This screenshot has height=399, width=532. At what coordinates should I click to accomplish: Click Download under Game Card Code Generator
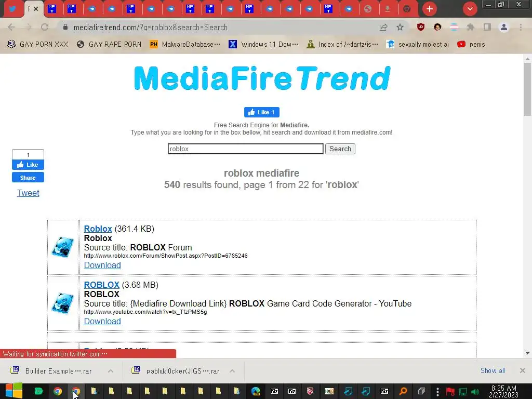[102, 321]
